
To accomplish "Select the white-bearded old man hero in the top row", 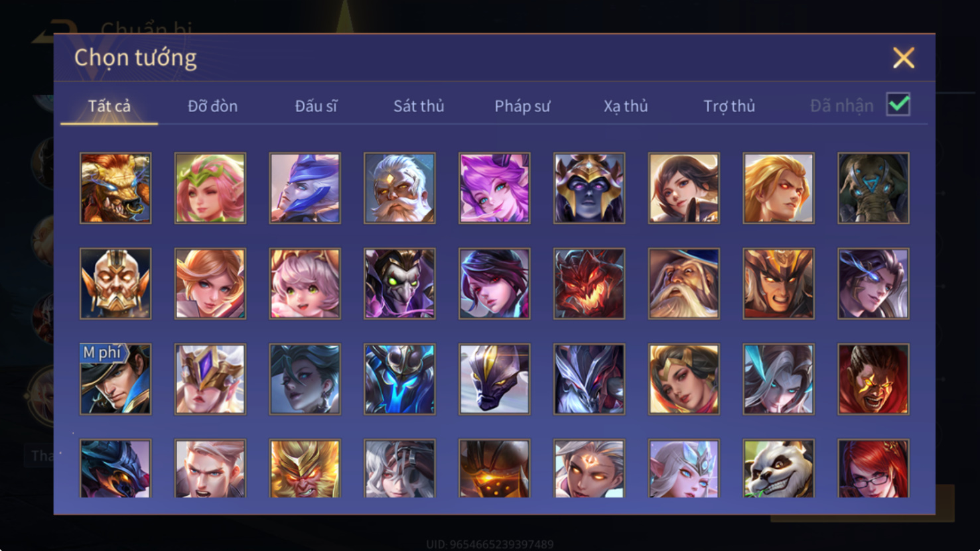I will point(399,188).
